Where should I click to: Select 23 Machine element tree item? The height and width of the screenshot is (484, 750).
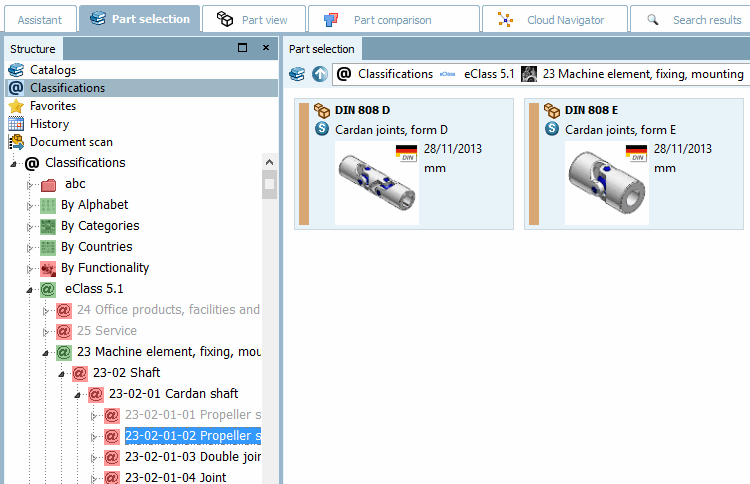pos(168,352)
